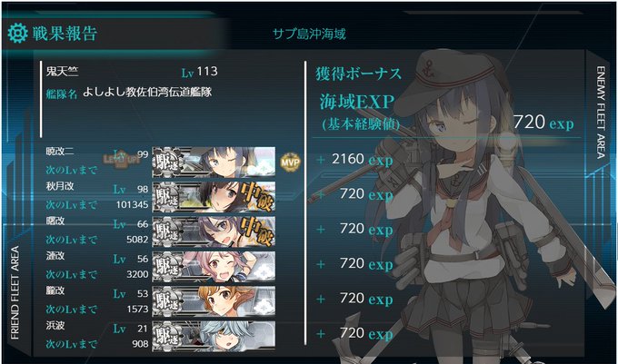This screenshot has height=364, width=618.
Task: Open the FRIEND FLEET AREA side tab
Action: coord(15,292)
